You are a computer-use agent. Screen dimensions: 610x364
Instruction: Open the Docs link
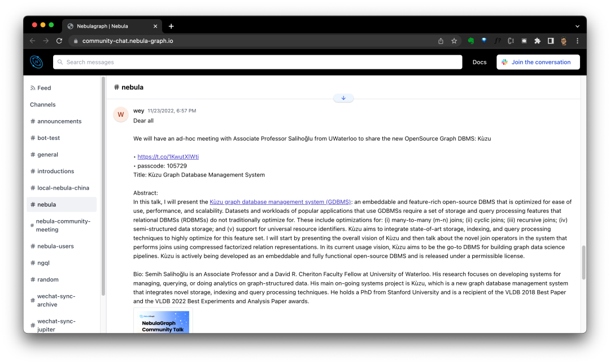point(480,62)
